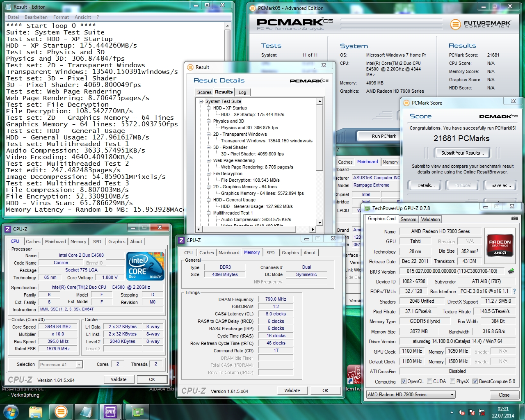This screenshot has height=420, width=525.
Task: Toggle the CUDA checkbox in GPU-Z
Action: pos(429,381)
